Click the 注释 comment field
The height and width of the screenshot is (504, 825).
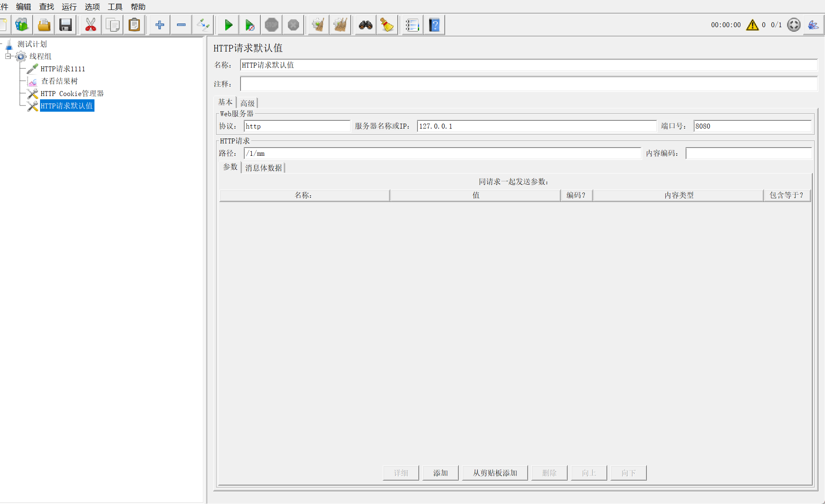pyautogui.click(x=529, y=84)
